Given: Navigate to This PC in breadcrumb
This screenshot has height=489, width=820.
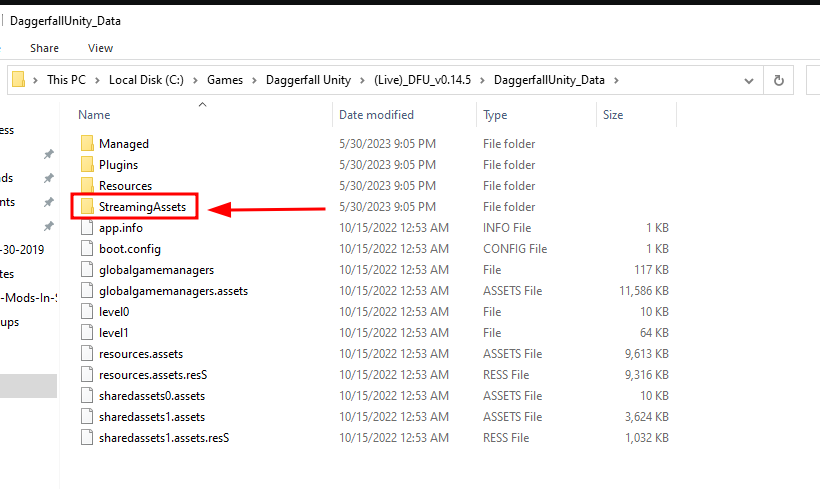Looking at the screenshot, I should pos(66,80).
